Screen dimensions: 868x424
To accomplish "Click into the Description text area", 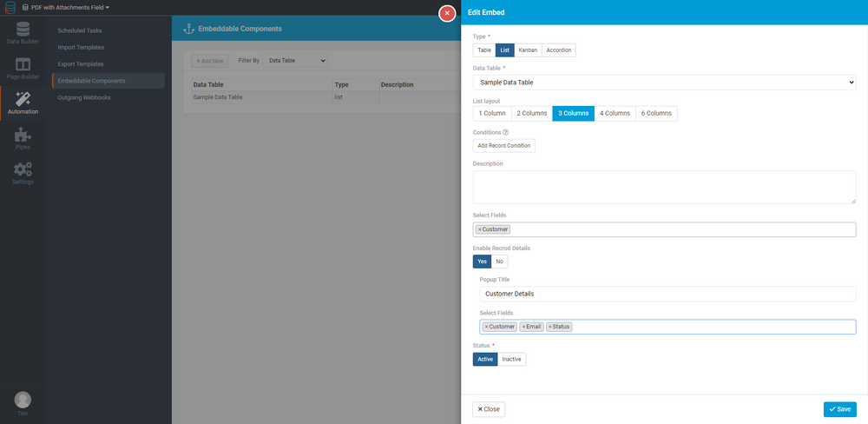I will (x=664, y=188).
